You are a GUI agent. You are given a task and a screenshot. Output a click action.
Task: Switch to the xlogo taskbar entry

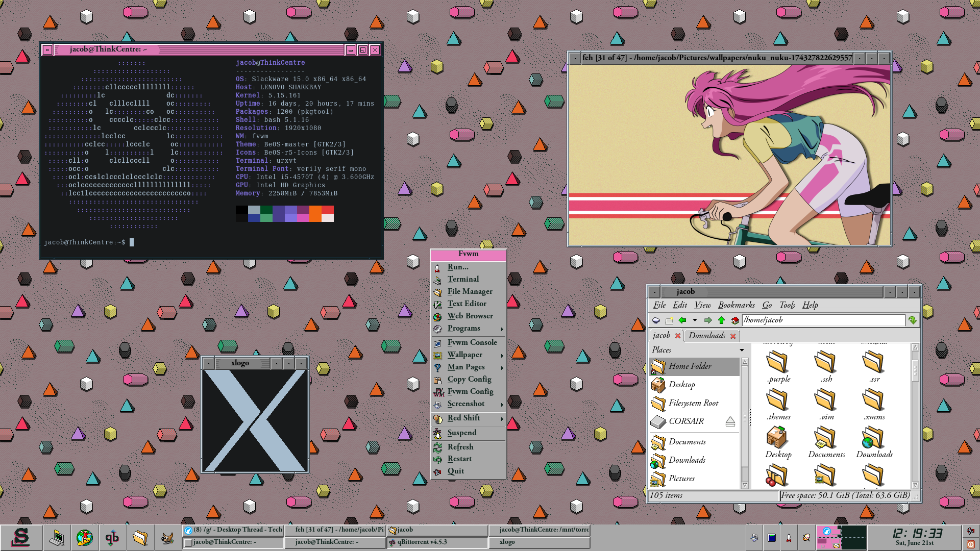(x=539, y=542)
